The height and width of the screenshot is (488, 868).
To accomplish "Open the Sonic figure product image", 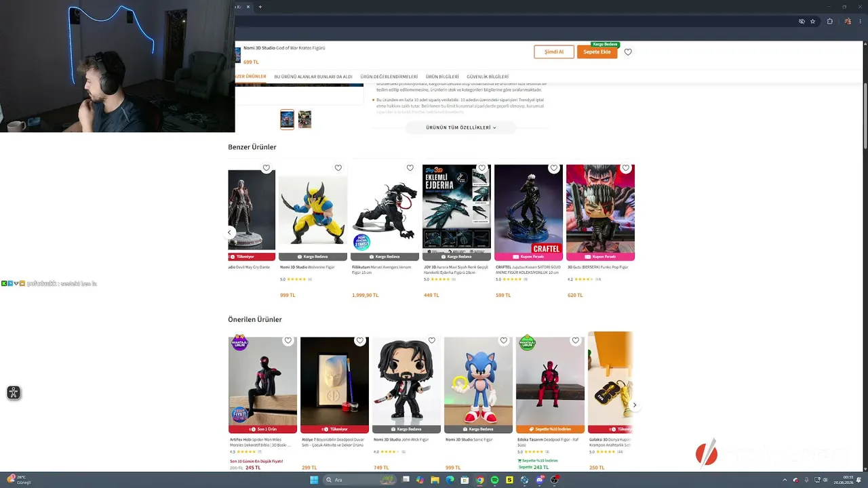I will click(478, 382).
